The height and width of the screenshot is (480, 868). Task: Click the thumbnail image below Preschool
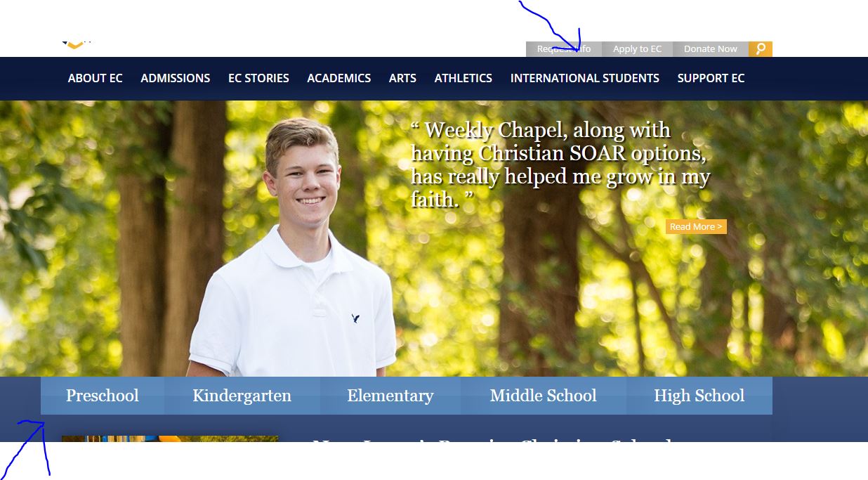[170, 439]
